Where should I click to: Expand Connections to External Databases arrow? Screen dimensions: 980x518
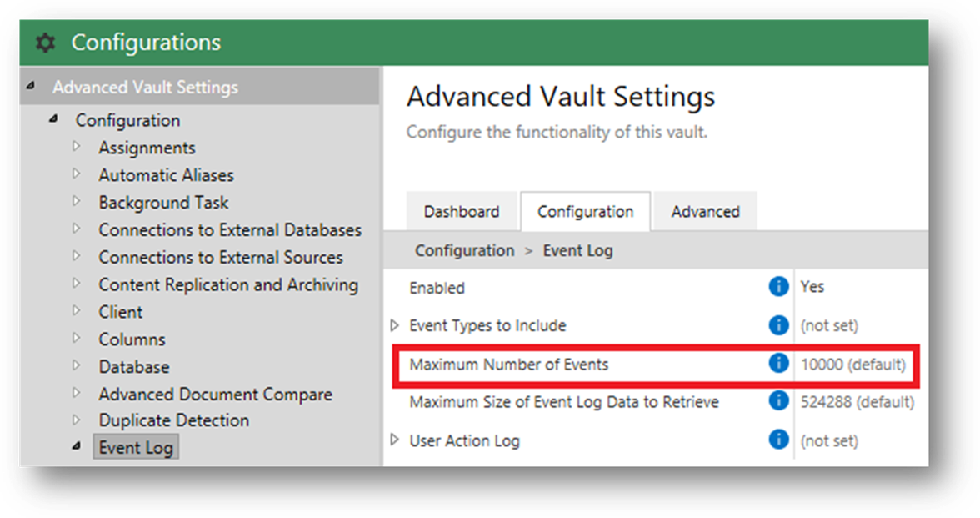[x=77, y=229]
